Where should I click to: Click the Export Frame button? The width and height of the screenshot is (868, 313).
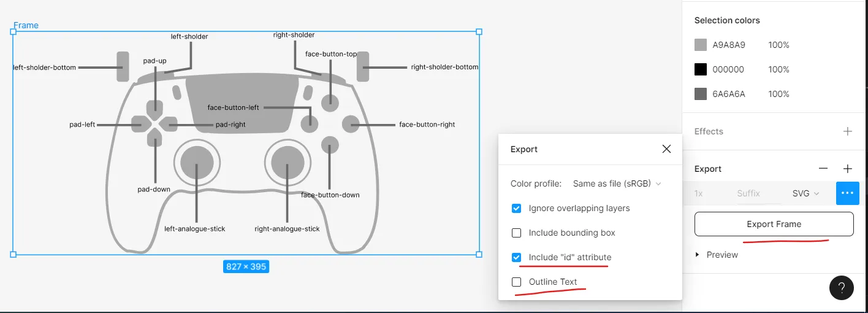[774, 224]
